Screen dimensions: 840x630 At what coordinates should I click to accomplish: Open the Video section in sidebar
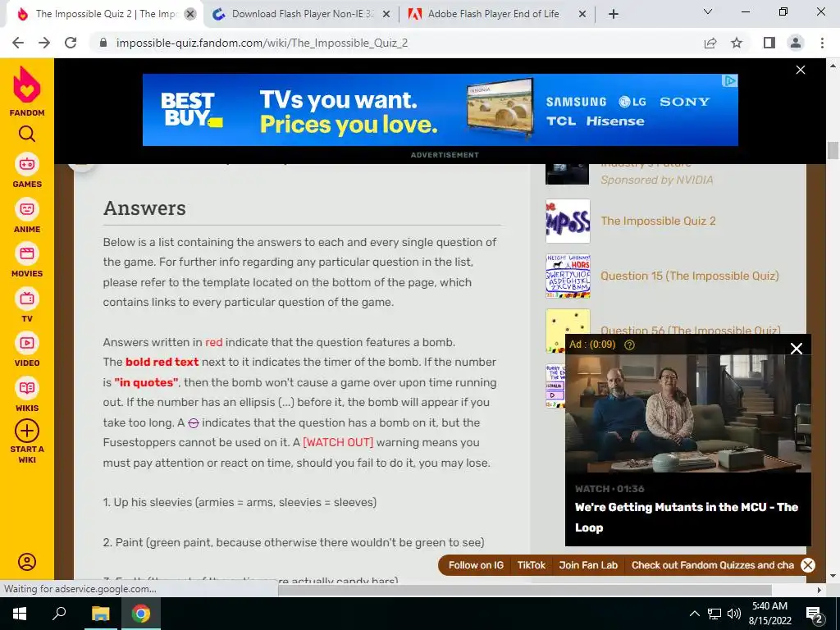27,349
